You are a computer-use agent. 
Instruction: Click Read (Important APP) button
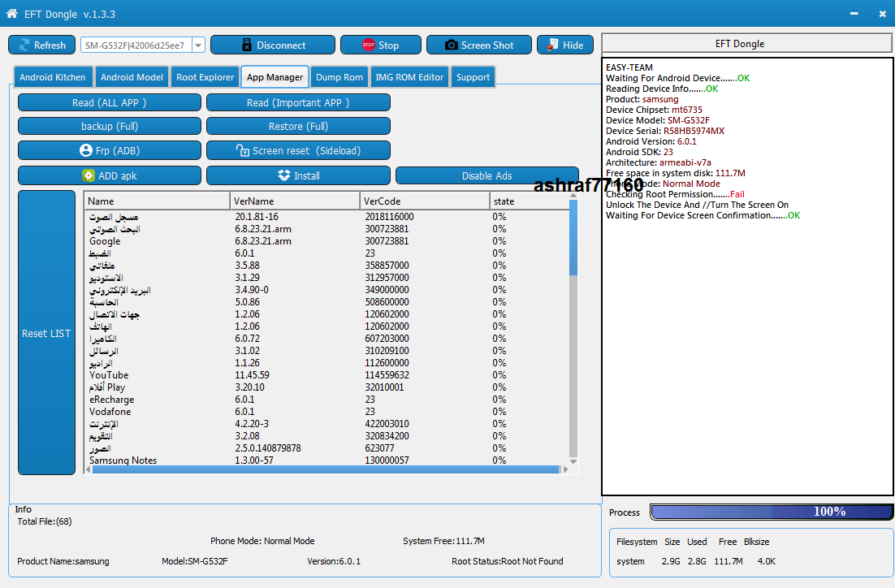click(x=299, y=103)
